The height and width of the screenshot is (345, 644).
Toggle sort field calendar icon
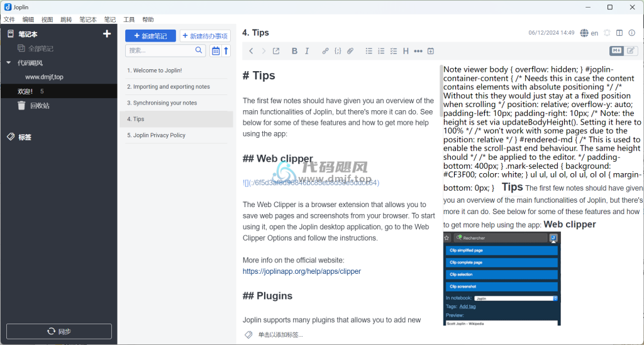pos(215,50)
